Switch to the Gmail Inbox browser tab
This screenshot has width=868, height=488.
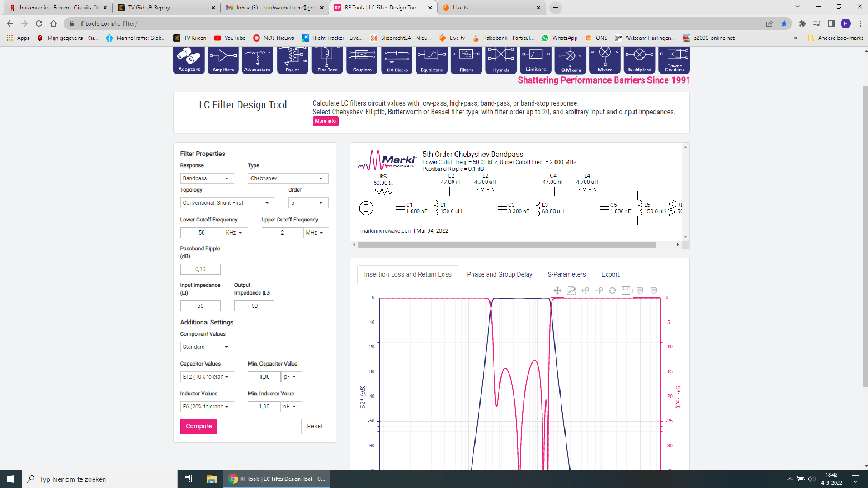point(274,8)
